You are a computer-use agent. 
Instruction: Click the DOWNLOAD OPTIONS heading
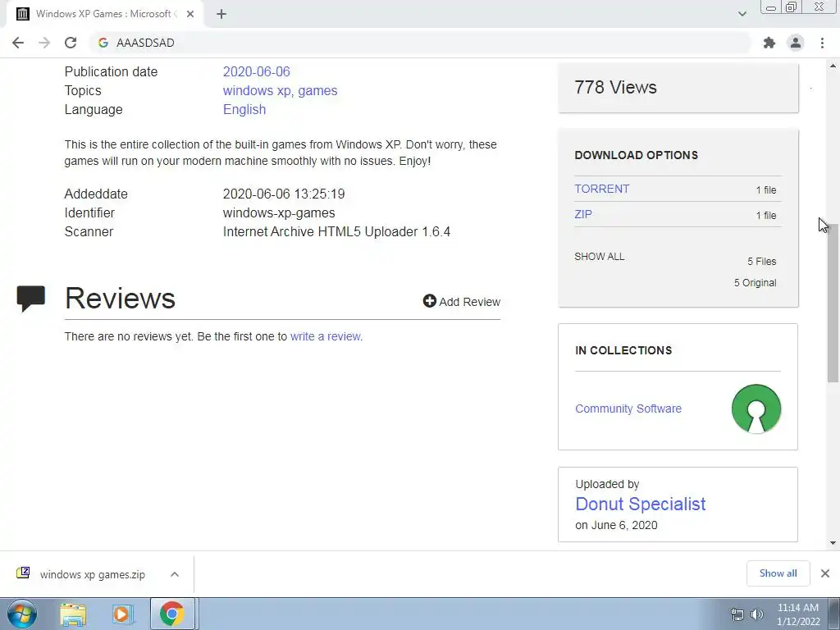[637, 155]
